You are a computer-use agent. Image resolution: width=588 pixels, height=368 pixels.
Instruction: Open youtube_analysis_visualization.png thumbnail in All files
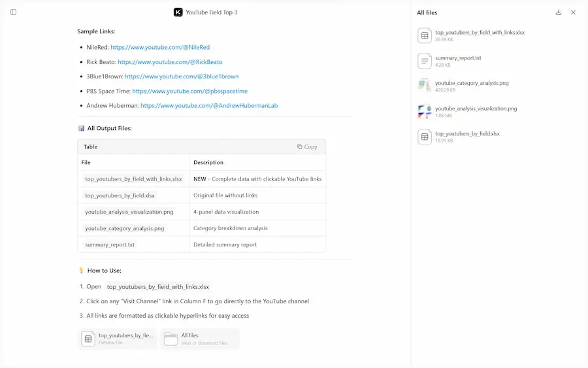tap(425, 111)
